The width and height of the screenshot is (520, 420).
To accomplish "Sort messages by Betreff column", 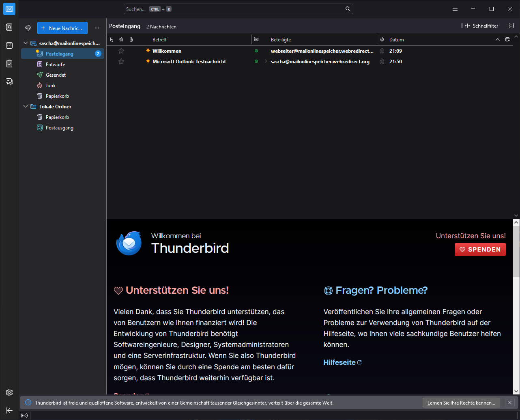I will (159, 40).
